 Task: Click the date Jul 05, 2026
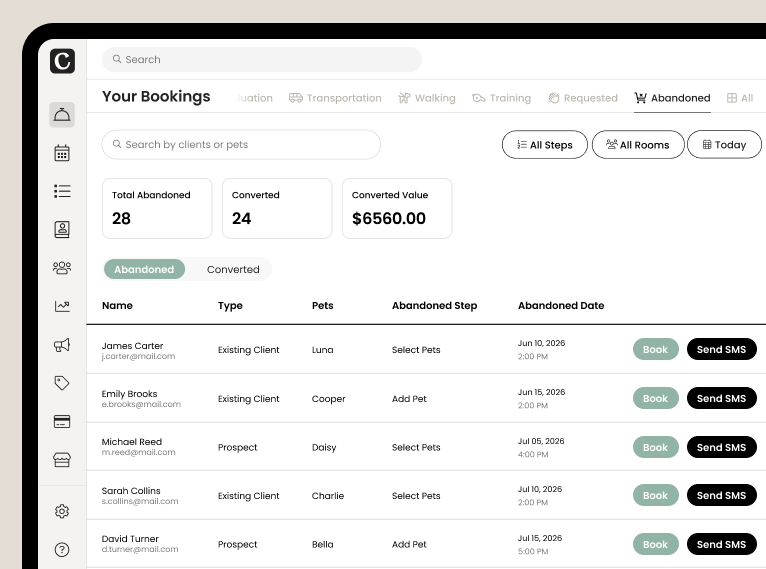[541, 441]
